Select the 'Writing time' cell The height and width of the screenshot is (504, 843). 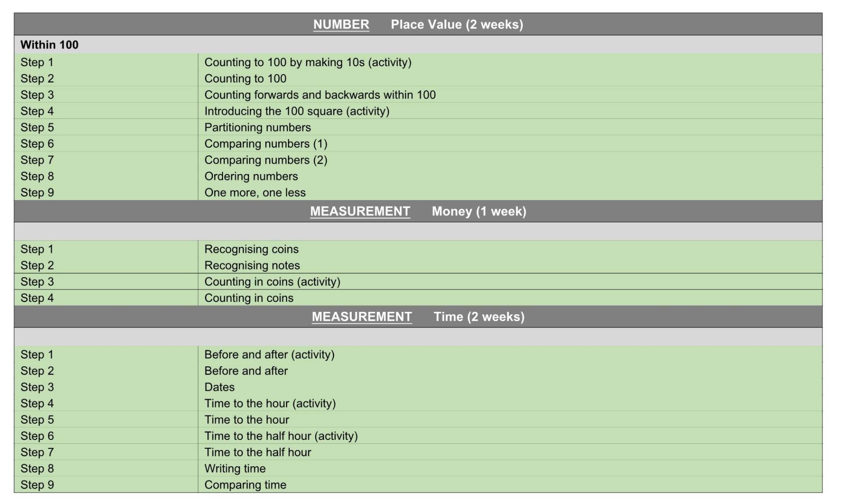coord(234,468)
